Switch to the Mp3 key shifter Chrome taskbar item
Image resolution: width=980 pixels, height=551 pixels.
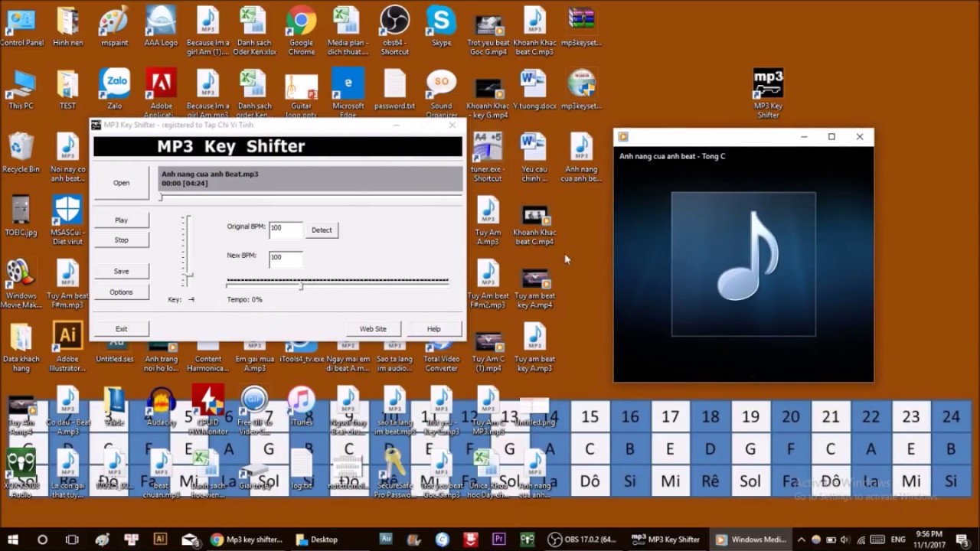click(247, 540)
